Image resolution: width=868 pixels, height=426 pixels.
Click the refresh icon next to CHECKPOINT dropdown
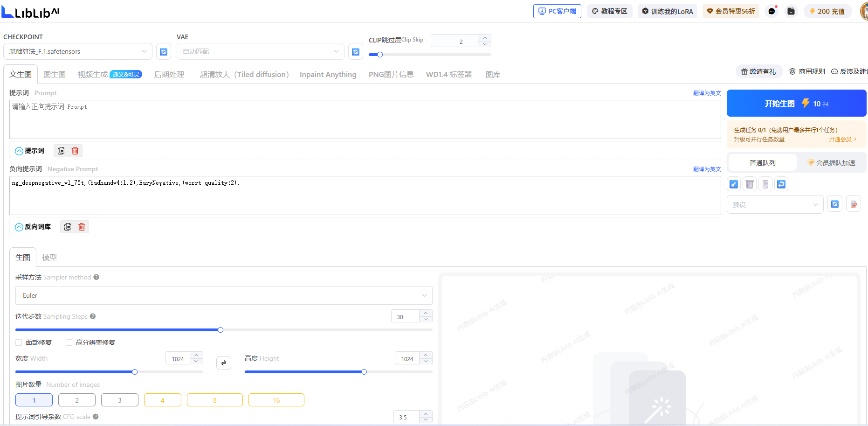[x=164, y=52]
